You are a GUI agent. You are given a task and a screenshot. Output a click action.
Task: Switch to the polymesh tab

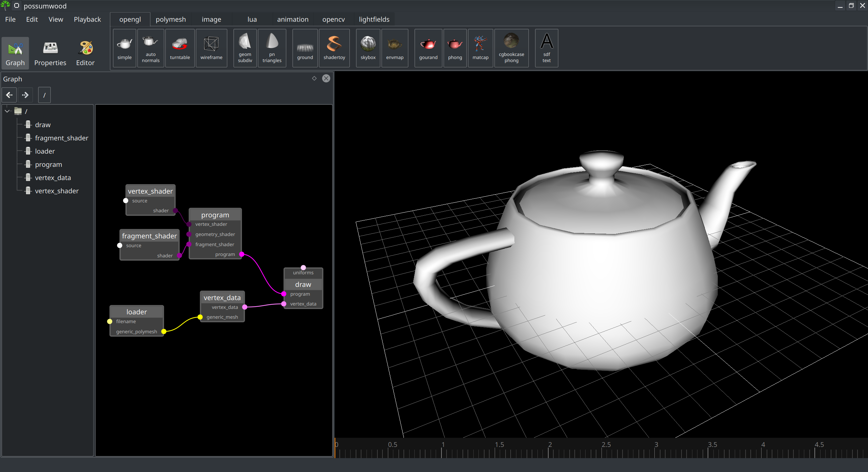point(171,19)
